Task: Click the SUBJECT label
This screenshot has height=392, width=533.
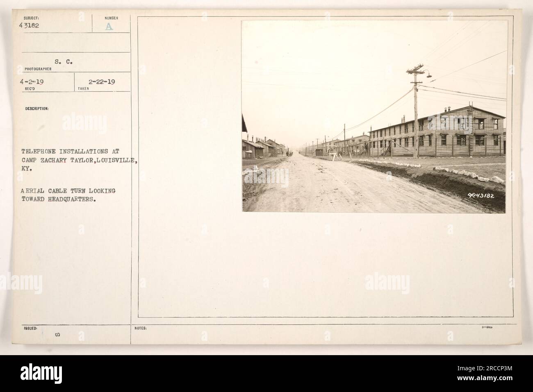Action: (x=32, y=18)
